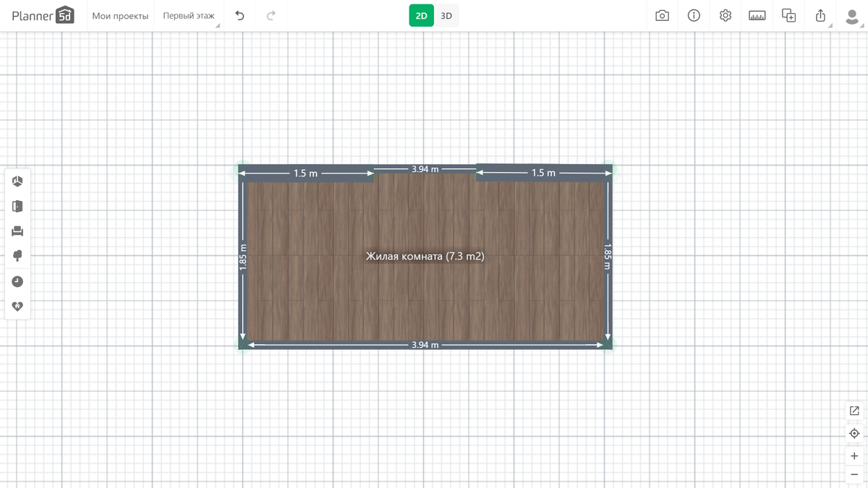
Task: Redo the last undone action
Action: [271, 15]
